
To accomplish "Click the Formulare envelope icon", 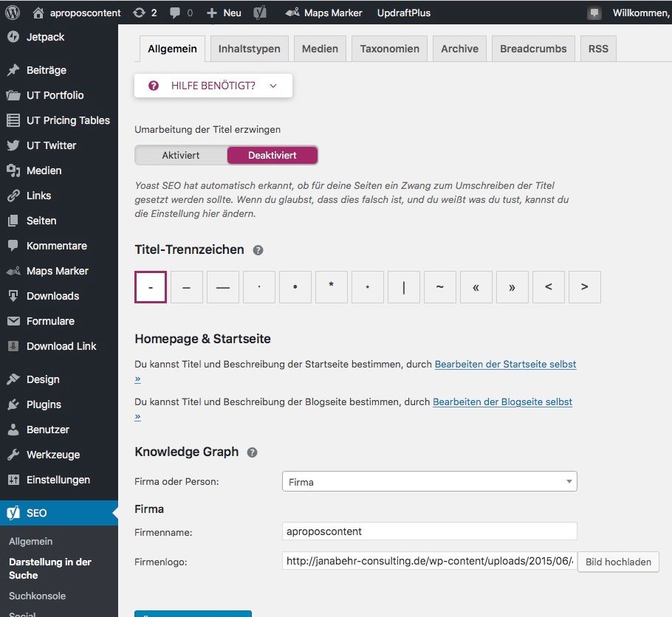I will click(x=13, y=321).
